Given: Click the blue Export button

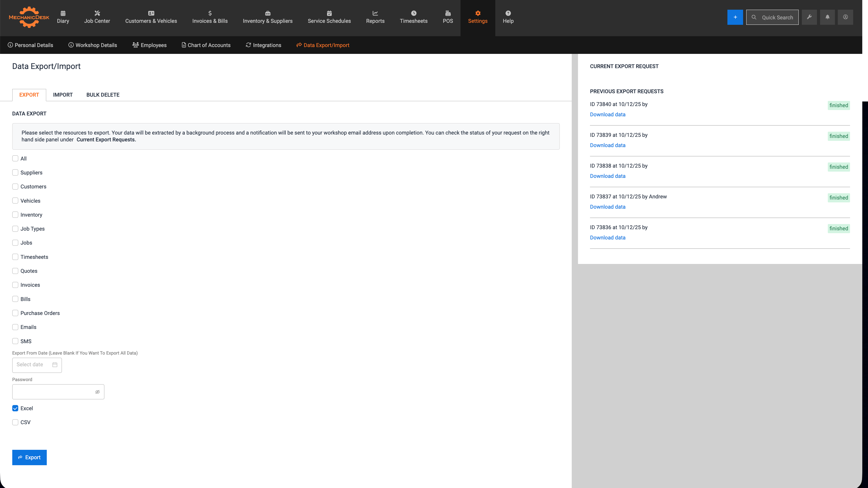Looking at the screenshot, I should [29, 457].
